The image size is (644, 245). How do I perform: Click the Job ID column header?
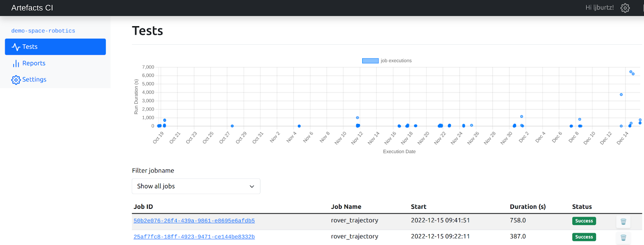(143, 206)
